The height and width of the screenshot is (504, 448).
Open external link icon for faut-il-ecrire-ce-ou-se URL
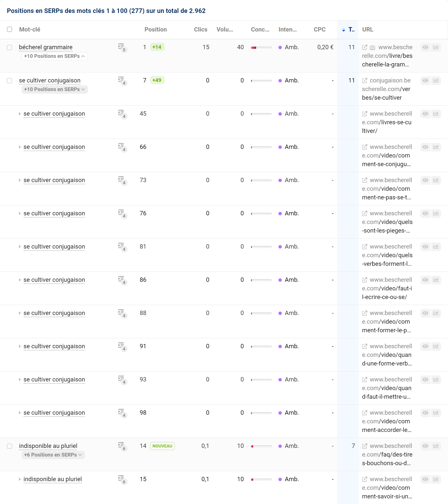coord(365,280)
